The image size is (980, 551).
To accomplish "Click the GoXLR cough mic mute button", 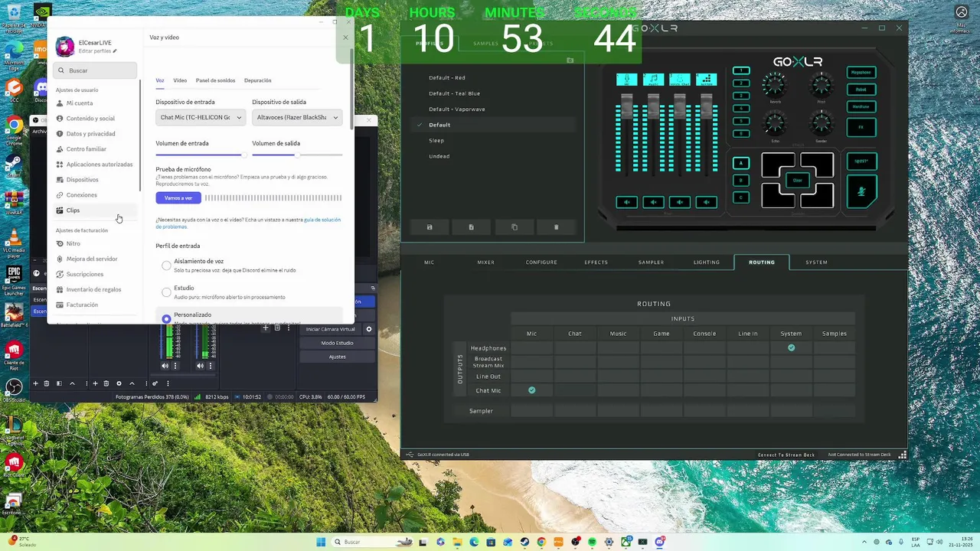I will [862, 191].
